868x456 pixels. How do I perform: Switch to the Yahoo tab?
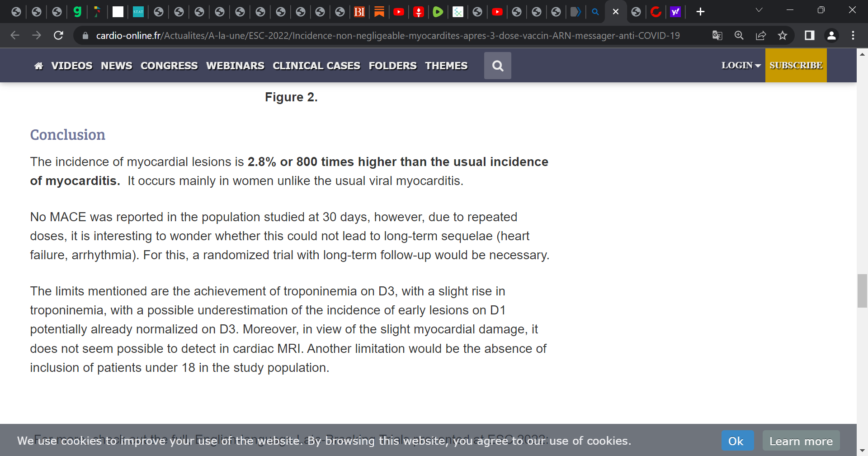pyautogui.click(x=675, y=12)
